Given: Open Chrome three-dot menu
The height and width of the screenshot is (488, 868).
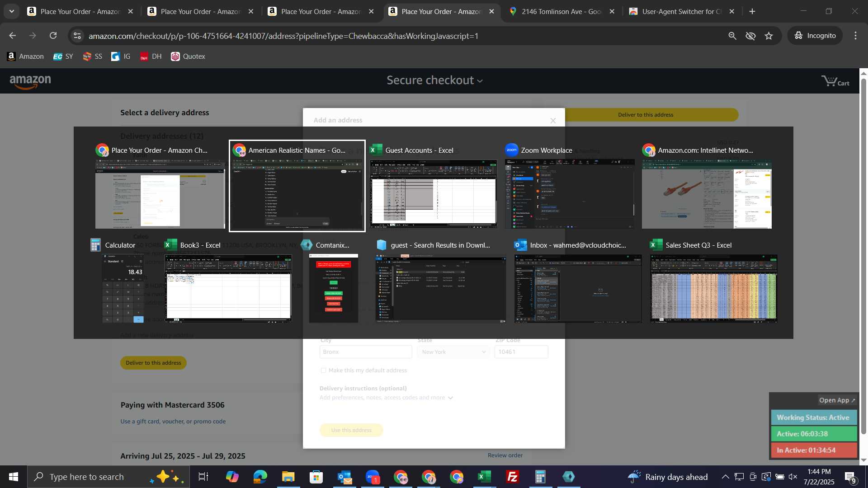Looking at the screenshot, I should click(x=855, y=36).
